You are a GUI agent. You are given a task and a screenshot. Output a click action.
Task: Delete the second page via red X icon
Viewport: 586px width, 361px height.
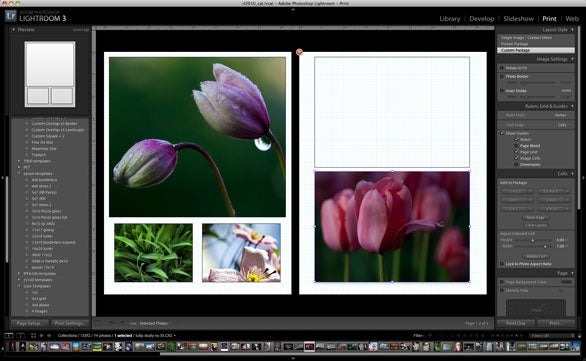pos(299,52)
